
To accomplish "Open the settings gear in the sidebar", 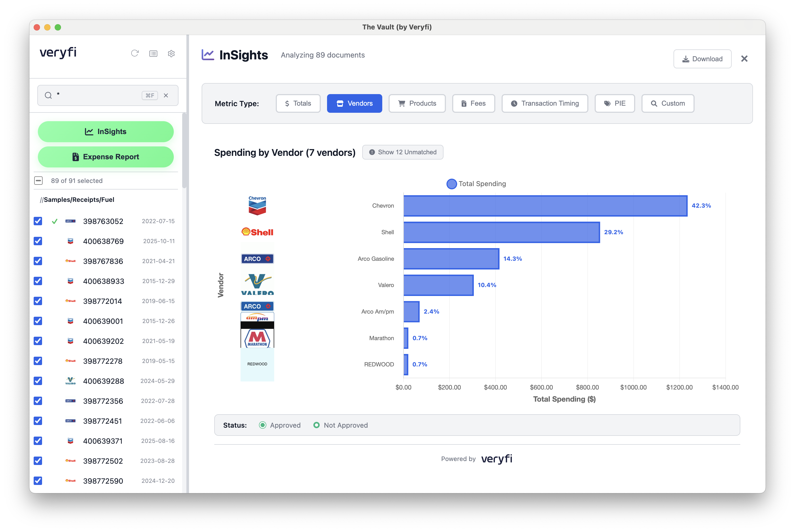I will 171,54.
